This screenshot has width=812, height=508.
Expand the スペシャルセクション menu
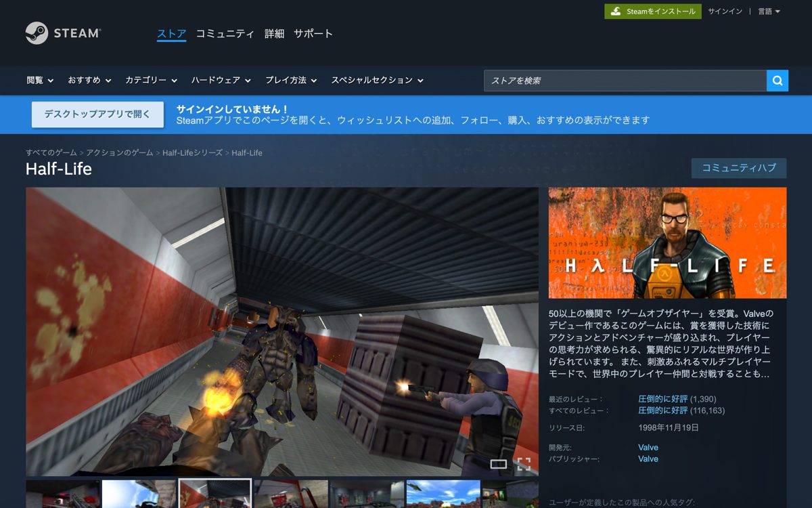378,80
